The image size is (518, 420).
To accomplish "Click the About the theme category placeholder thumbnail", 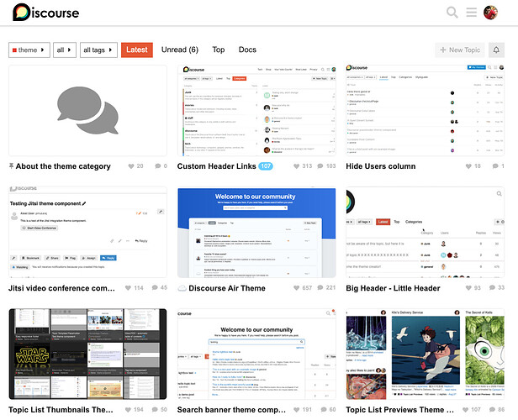I will click(87, 111).
